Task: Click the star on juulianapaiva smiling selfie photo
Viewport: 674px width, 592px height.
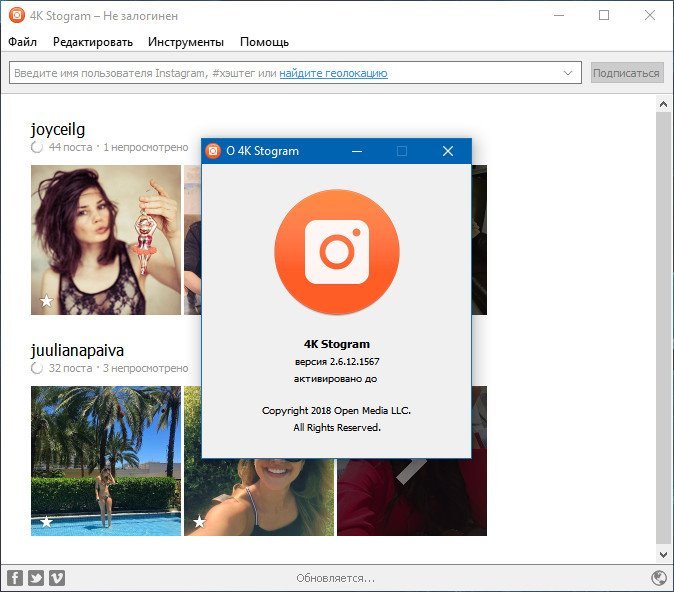Action: coord(199,522)
